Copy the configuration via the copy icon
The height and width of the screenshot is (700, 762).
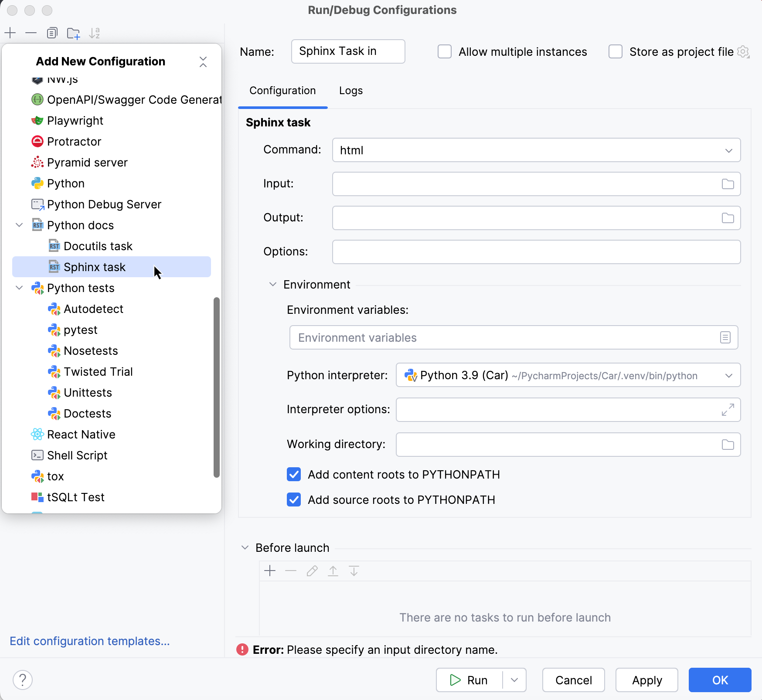tap(52, 32)
